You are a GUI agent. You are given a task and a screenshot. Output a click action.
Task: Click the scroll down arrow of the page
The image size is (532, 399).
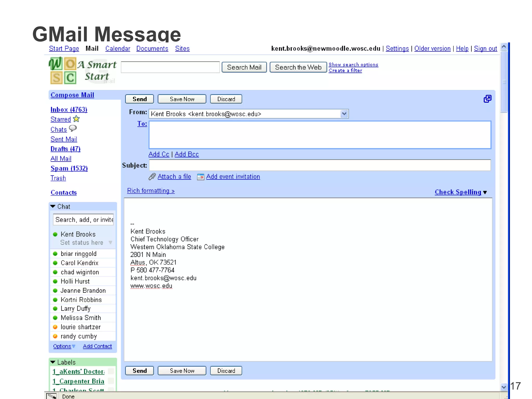coord(504,387)
